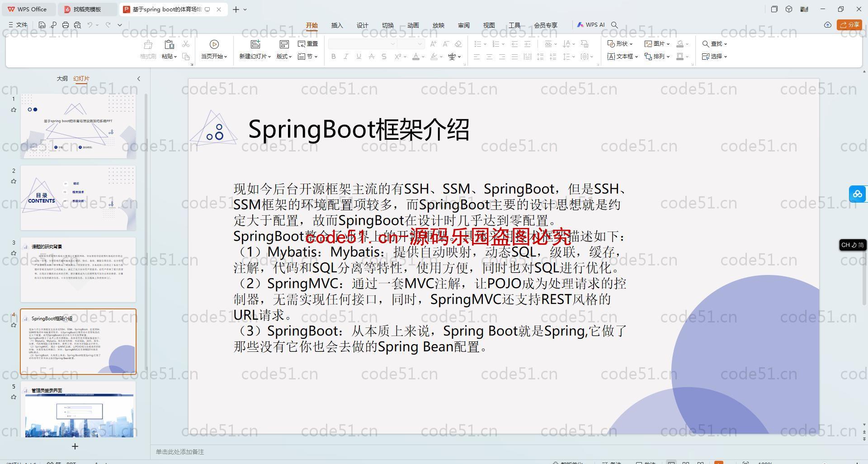Click the Print icon in quick toolbar
The image size is (868, 464).
coord(66,25)
